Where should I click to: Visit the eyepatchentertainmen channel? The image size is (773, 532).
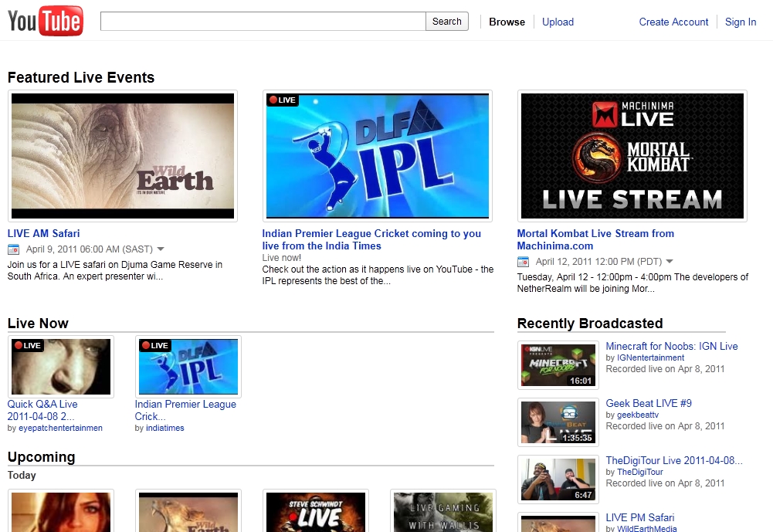pos(61,428)
